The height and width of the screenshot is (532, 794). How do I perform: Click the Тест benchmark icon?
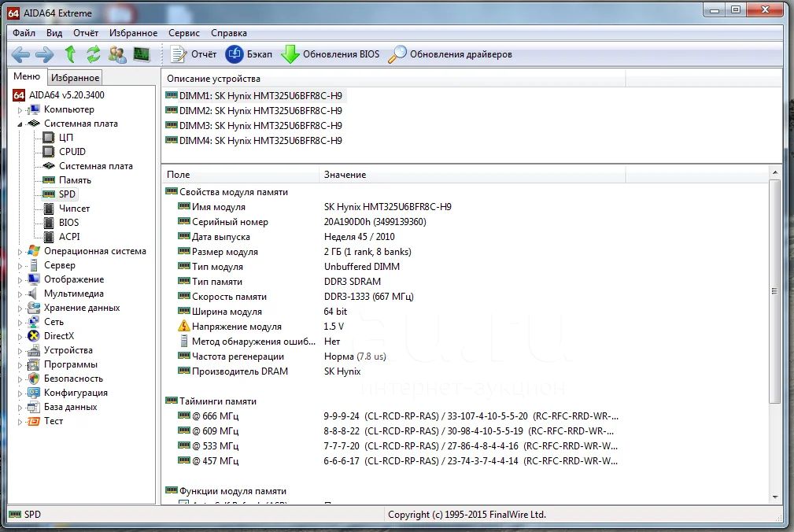(x=34, y=420)
